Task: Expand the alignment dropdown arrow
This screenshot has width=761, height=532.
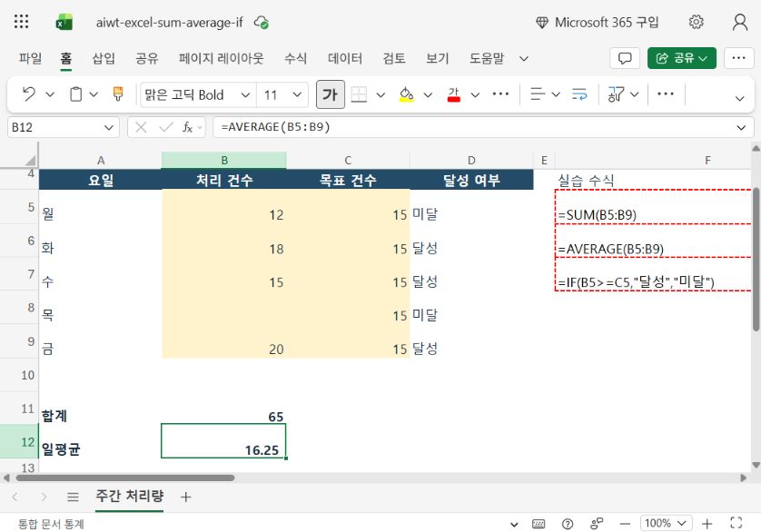Action: (x=556, y=94)
